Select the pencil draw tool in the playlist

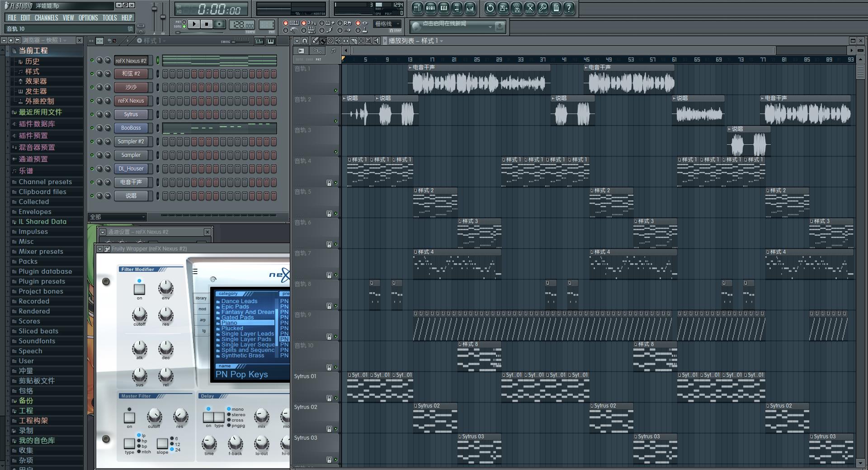(315, 41)
